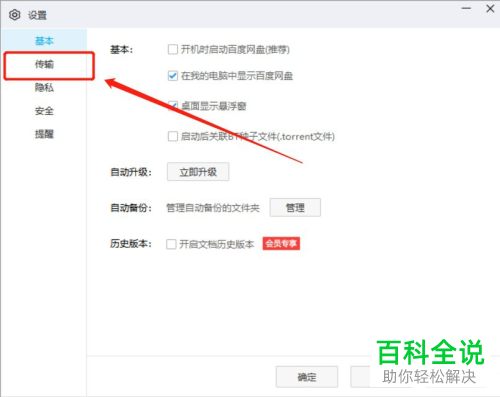Switch to the 隐私 tab

pyautogui.click(x=44, y=87)
